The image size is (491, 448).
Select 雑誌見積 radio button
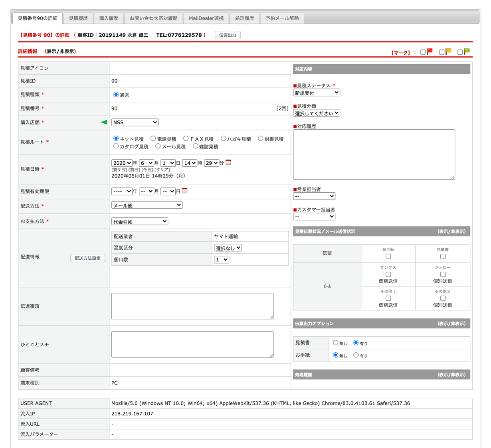(195, 146)
